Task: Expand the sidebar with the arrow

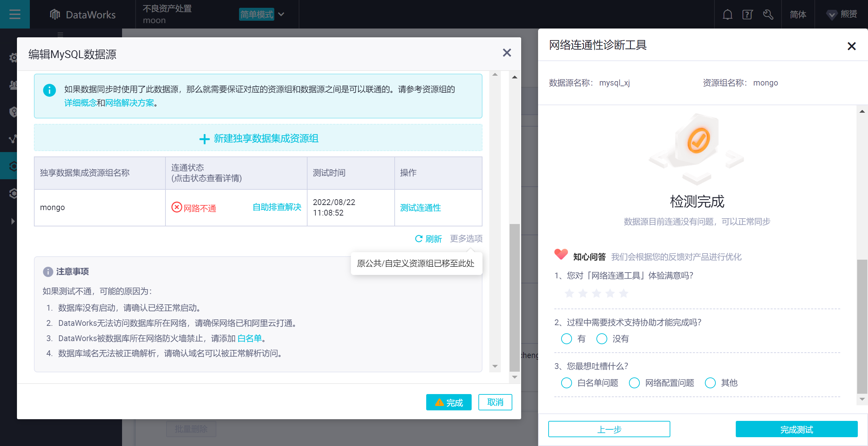Action: point(13,221)
